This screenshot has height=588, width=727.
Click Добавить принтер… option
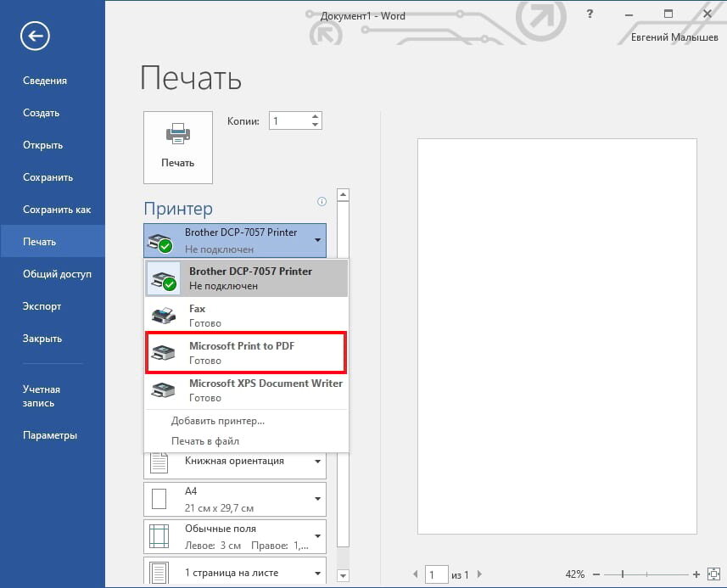click(x=218, y=421)
